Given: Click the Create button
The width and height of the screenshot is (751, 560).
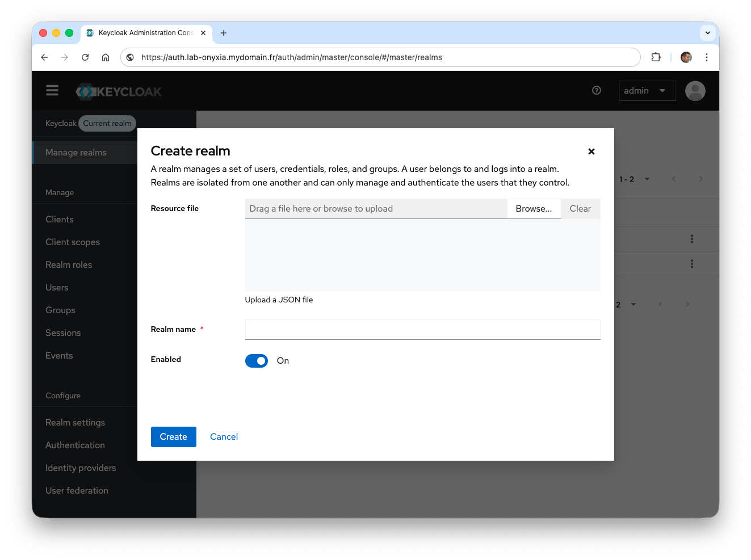Looking at the screenshot, I should pos(173,437).
